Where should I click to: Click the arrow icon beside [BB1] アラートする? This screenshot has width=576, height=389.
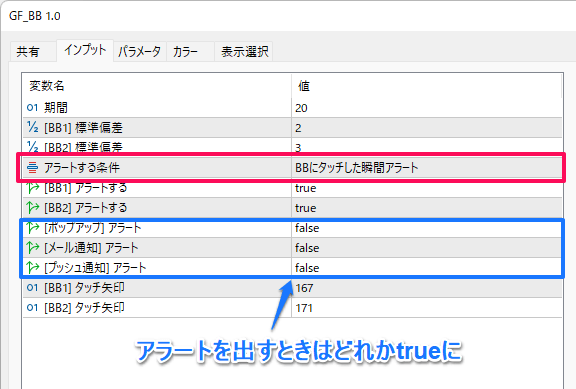[x=32, y=188]
